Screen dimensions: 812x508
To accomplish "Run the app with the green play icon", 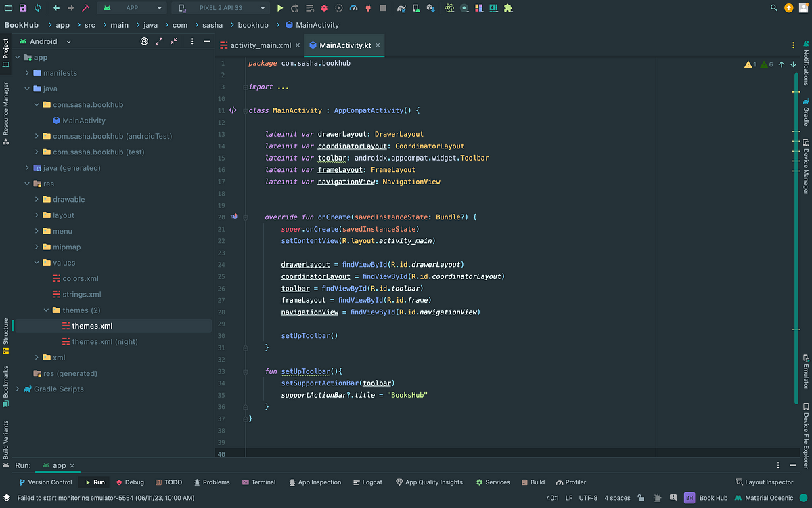I will click(280, 8).
